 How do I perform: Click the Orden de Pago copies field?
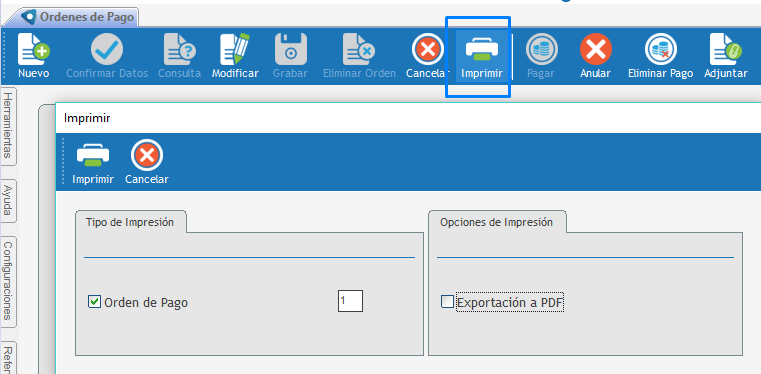350,301
